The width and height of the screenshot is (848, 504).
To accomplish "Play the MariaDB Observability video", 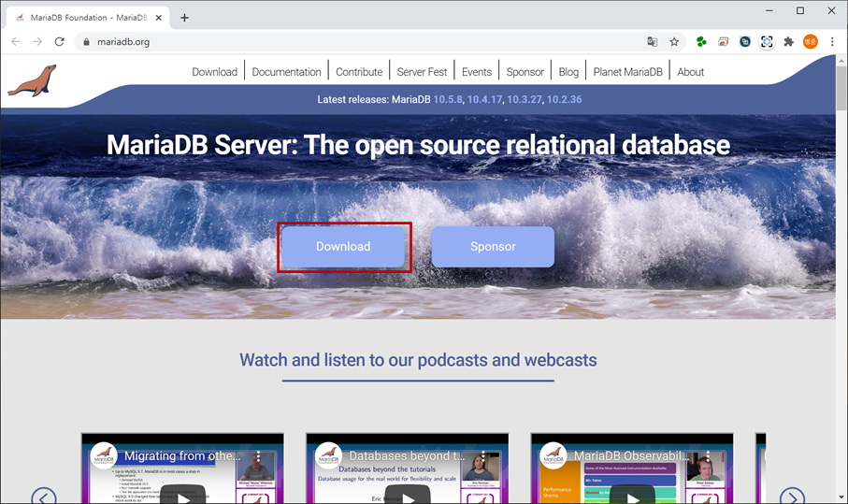I will pyautogui.click(x=633, y=495).
